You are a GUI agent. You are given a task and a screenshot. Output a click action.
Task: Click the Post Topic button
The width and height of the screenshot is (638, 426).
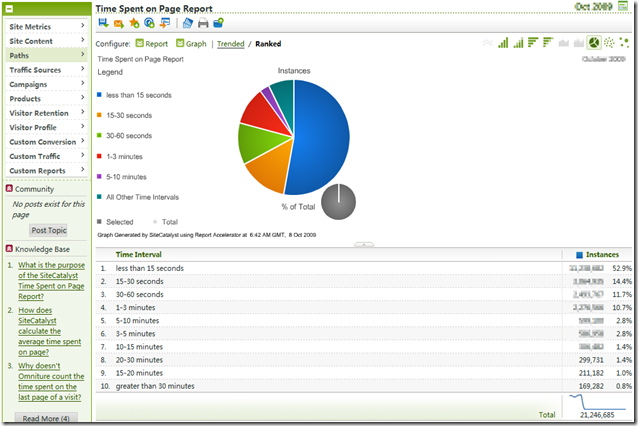tap(46, 231)
